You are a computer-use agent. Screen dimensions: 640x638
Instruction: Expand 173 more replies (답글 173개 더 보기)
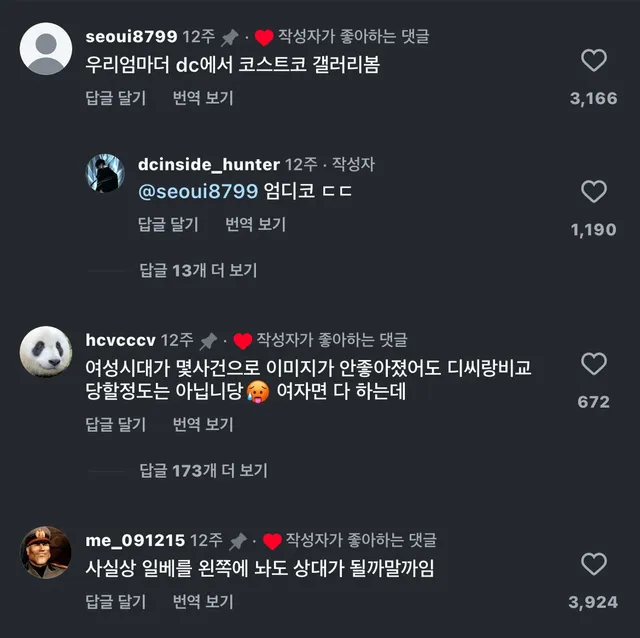[x=203, y=470]
